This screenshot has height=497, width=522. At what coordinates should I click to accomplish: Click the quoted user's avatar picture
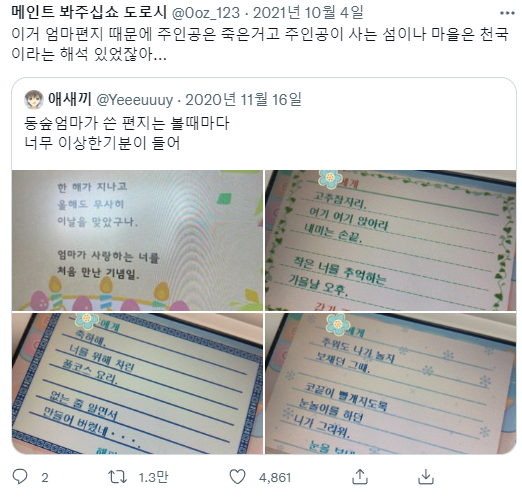point(34,99)
